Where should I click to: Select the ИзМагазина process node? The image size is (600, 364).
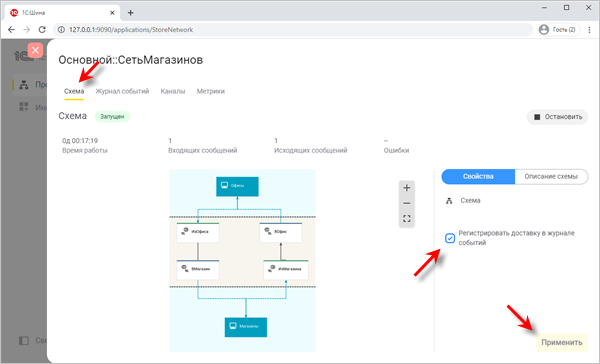286,269
